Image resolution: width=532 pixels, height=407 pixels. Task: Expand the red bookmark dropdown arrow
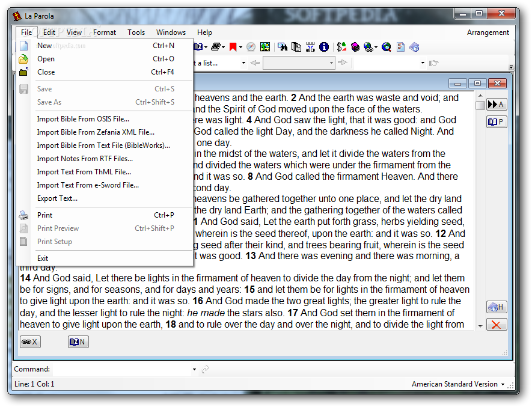pyautogui.click(x=240, y=47)
